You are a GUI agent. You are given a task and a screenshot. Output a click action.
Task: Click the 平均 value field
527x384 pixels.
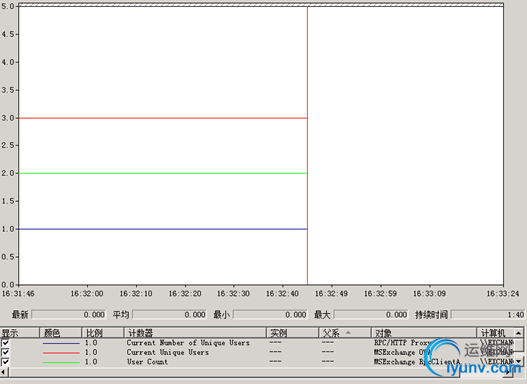point(169,315)
